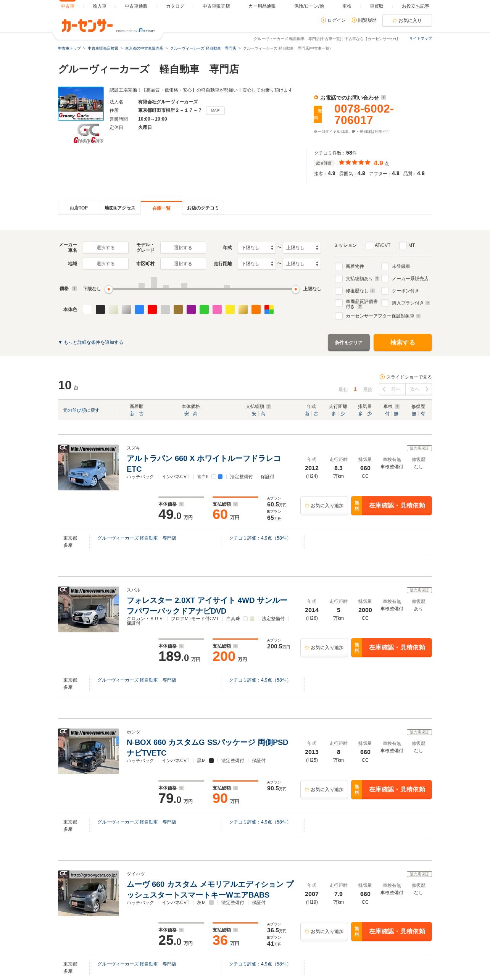
Task: Click help icon in 支払総額 sort header
Action: [269, 406]
